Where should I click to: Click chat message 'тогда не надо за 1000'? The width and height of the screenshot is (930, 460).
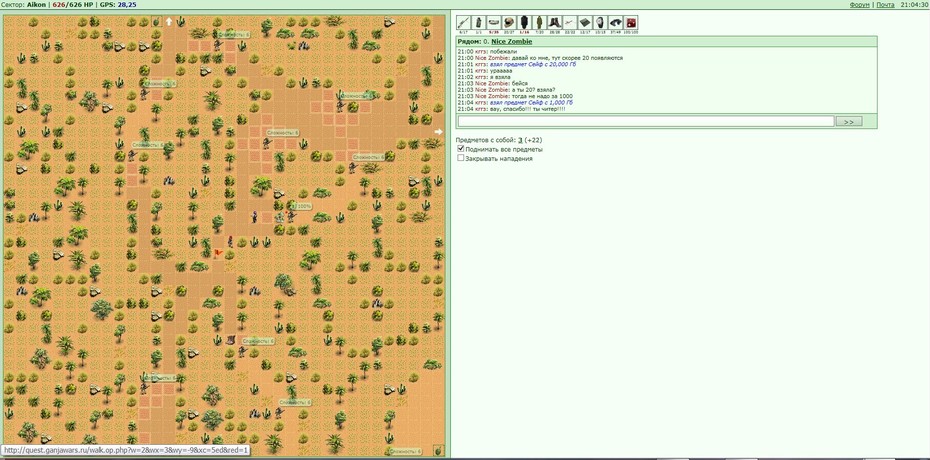coord(541,96)
